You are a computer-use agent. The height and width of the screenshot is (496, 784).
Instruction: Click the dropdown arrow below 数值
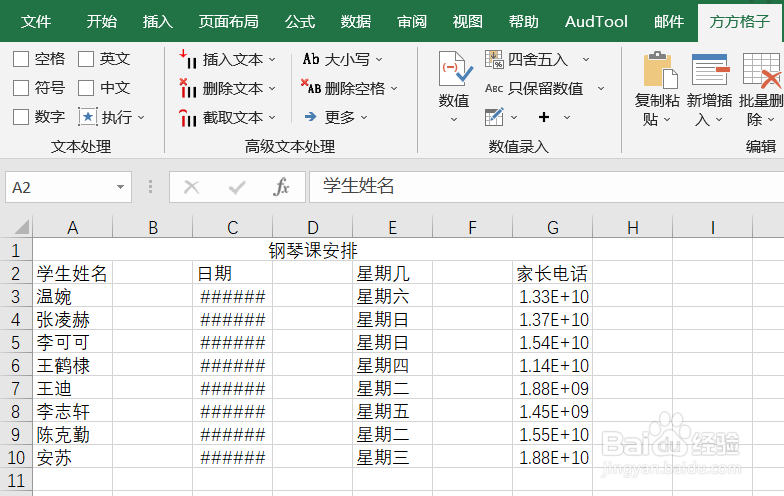(454, 120)
